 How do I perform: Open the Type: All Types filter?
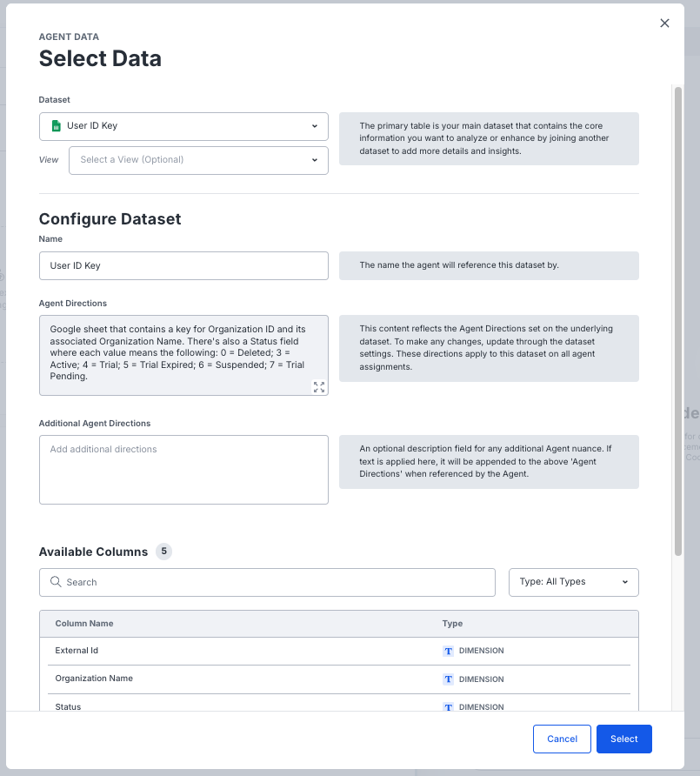coord(573,582)
